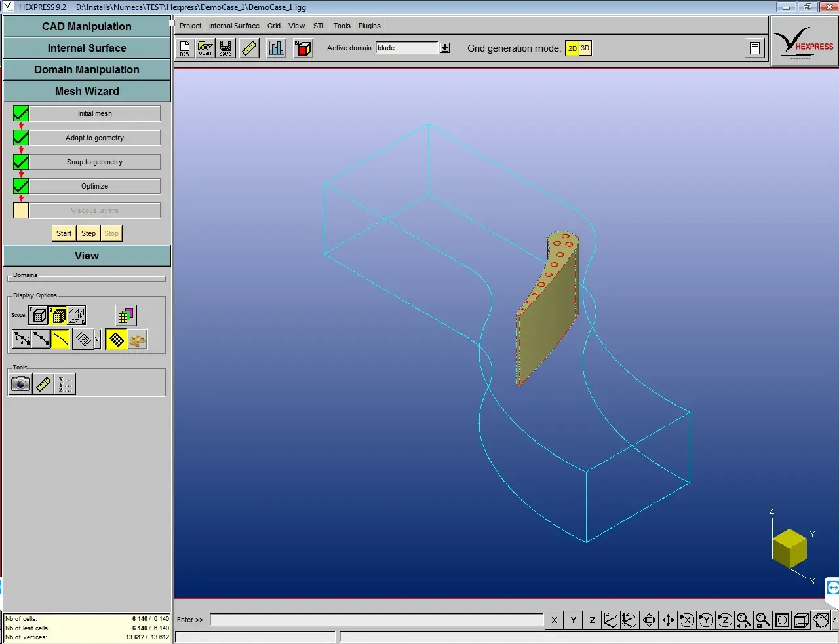Viewport: 839px width, 644px height.
Task: Click the Save project toolbar icon
Action: click(x=225, y=48)
